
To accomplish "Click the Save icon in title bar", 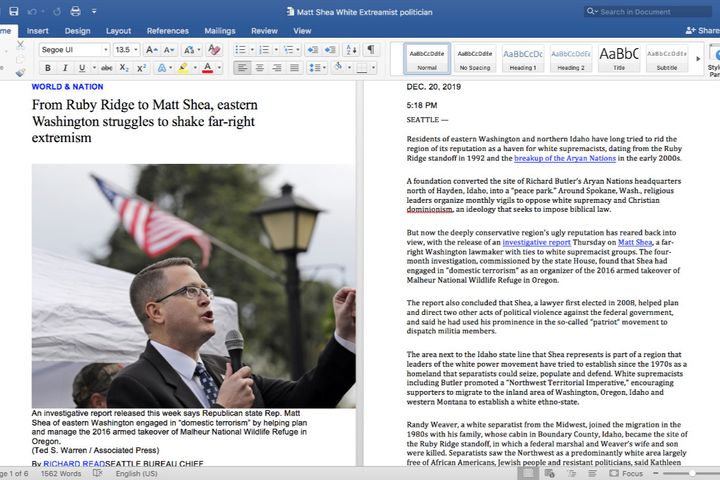I will [14, 11].
